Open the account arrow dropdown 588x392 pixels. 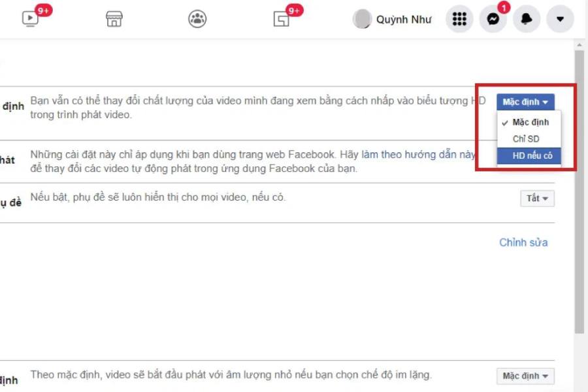[560, 20]
